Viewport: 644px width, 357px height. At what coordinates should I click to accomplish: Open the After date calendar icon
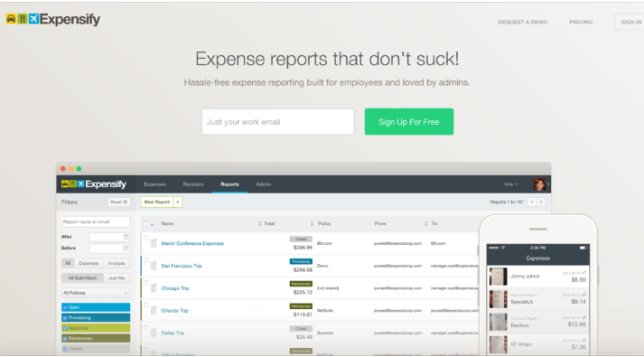tap(126, 237)
